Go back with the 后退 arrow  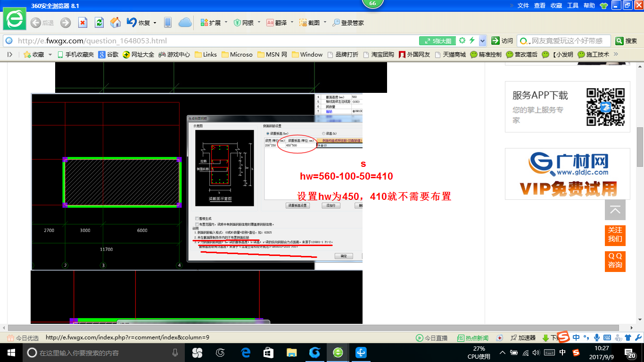pyautogui.click(x=41, y=23)
